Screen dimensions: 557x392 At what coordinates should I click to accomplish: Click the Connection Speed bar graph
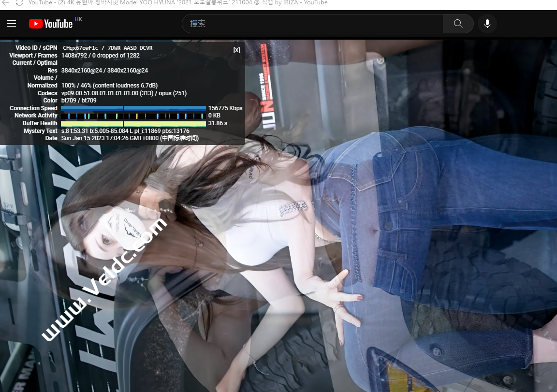point(133,108)
